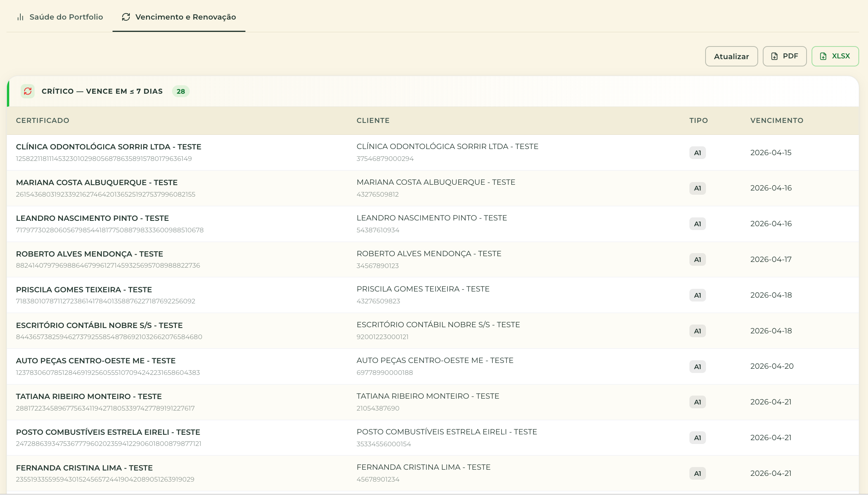The width and height of the screenshot is (868, 497).
Task: Click the A1 badge in Auto Peças Centro-Oeste row
Action: [697, 367]
